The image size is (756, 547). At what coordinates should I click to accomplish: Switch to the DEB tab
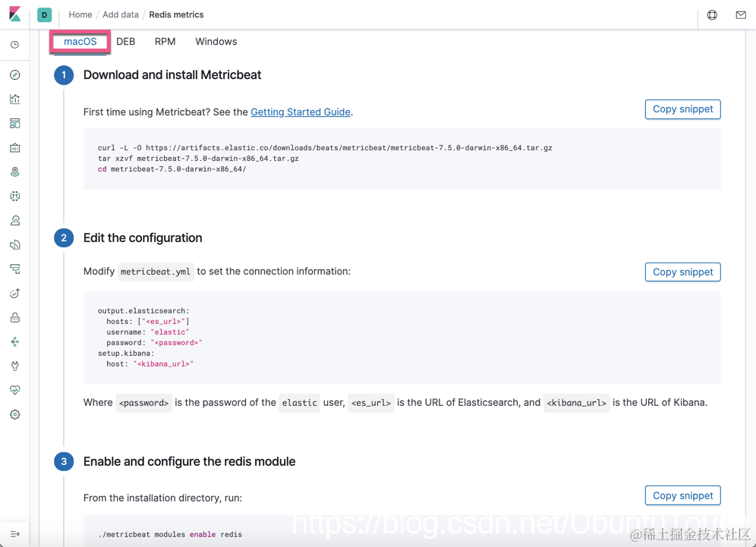coord(125,42)
